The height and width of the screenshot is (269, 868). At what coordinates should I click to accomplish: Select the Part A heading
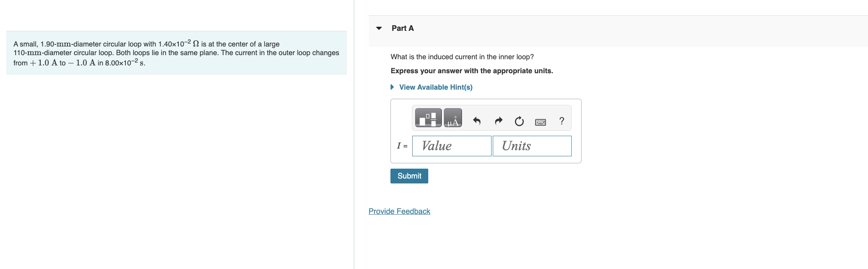pyautogui.click(x=403, y=28)
